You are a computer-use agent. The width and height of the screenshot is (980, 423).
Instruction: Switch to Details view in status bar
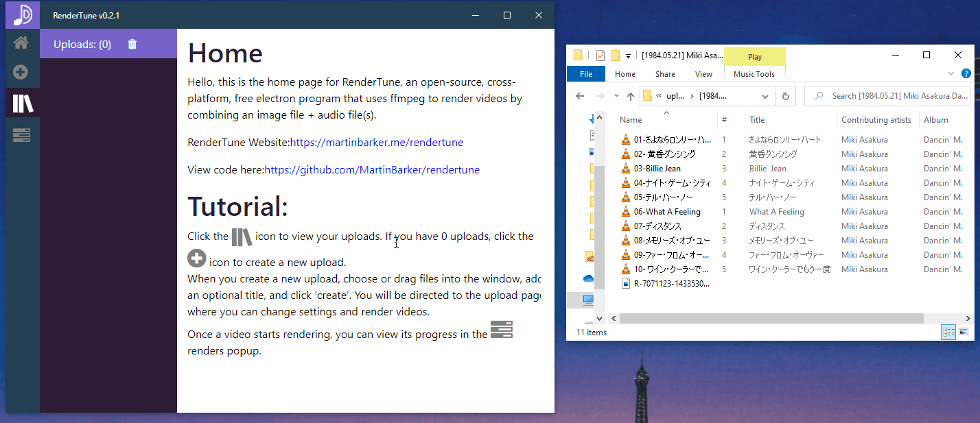pyautogui.click(x=949, y=333)
